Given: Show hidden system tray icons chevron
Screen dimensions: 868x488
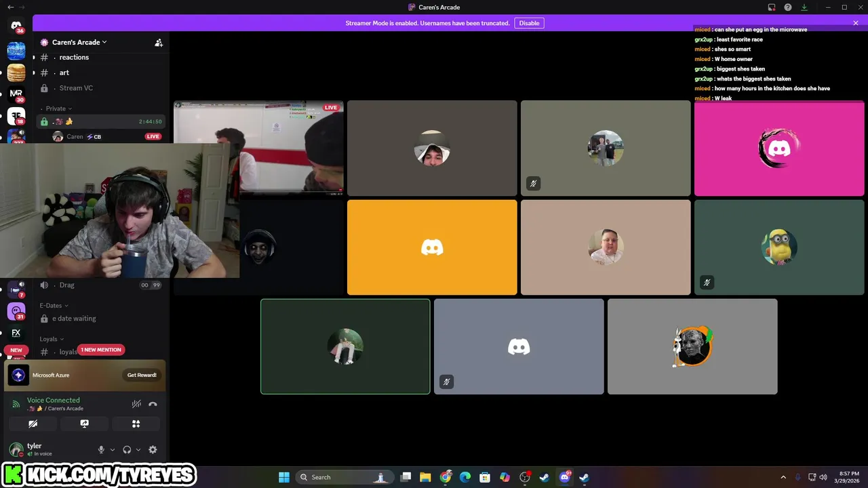Looking at the screenshot, I should 783,477.
